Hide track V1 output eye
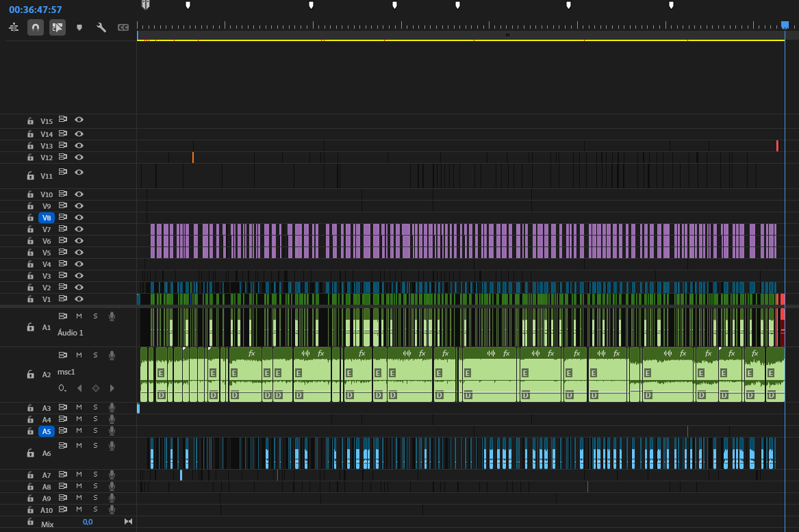 79,299
